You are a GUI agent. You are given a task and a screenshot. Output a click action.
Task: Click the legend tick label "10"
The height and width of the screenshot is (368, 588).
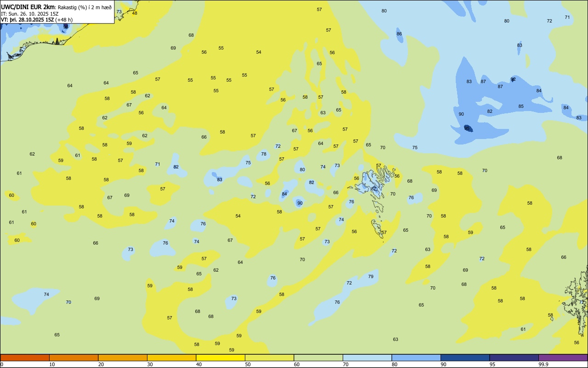pyautogui.click(x=52, y=364)
